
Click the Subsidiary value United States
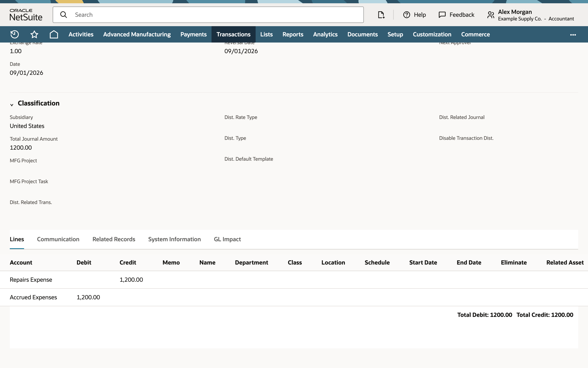27,126
